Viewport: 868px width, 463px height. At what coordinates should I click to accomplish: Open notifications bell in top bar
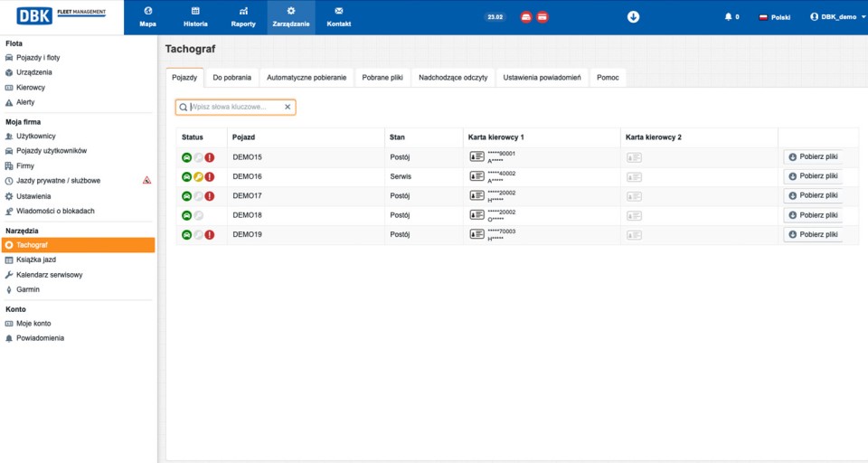(729, 16)
